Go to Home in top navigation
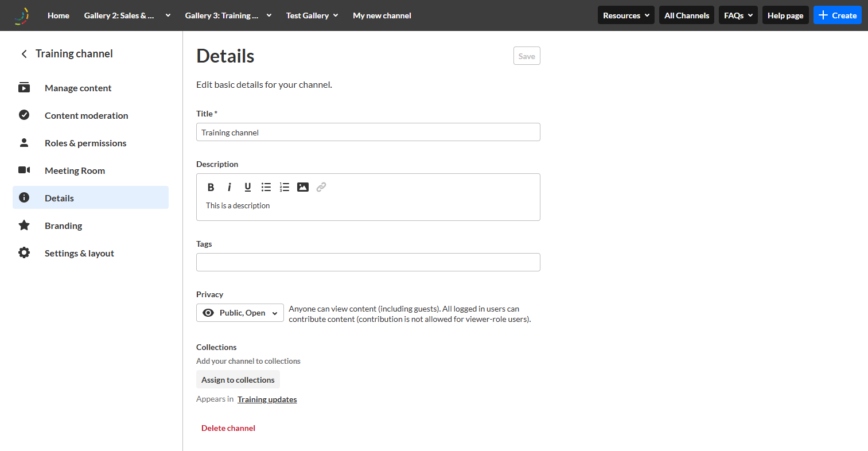This screenshot has width=868, height=451. click(59, 15)
